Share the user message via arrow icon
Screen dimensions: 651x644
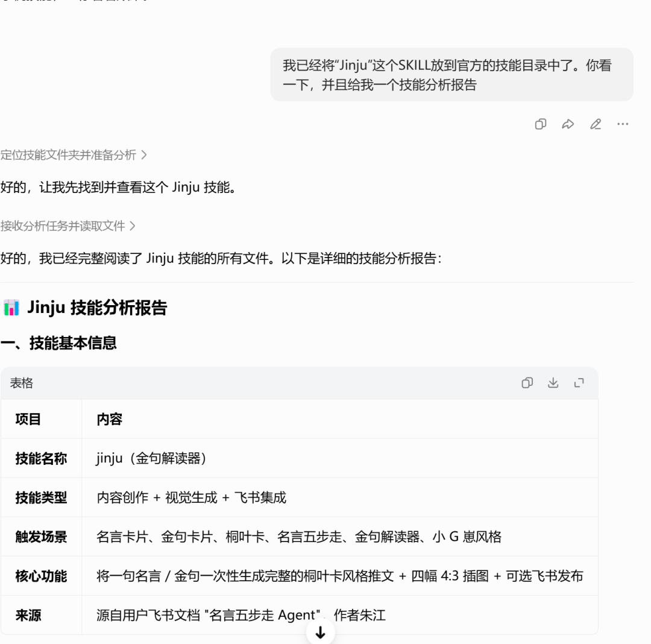pyautogui.click(x=568, y=124)
